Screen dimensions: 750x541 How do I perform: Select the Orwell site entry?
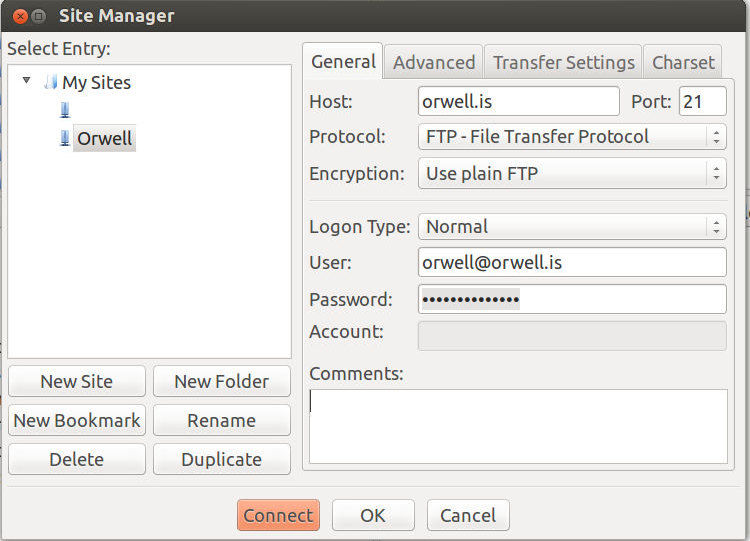click(104, 138)
